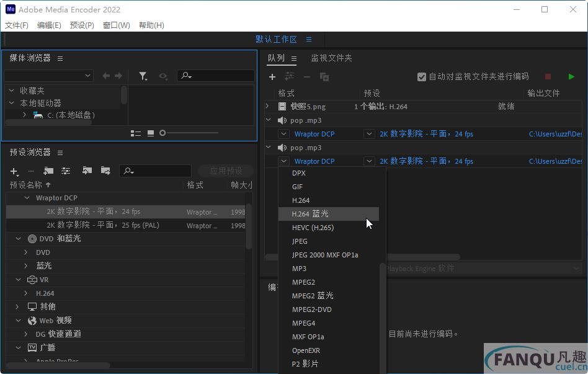Viewport: 588px width, 374px height.
Task: Open preset browser panel menu icon
Action: (x=60, y=153)
